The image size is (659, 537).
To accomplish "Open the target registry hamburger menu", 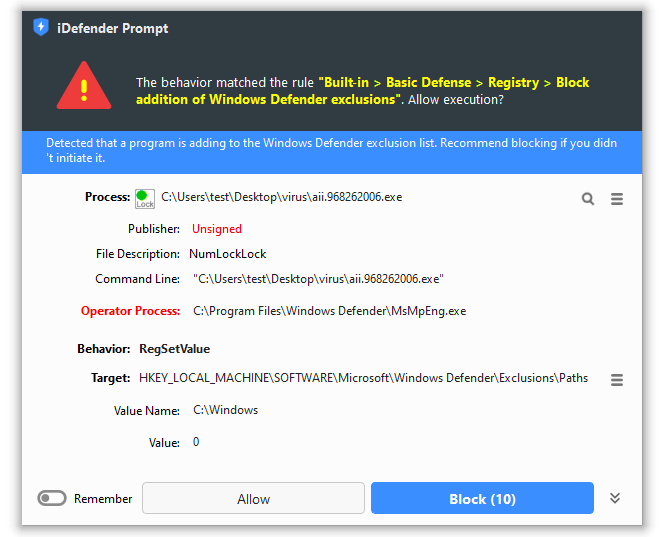I will 617,380.
